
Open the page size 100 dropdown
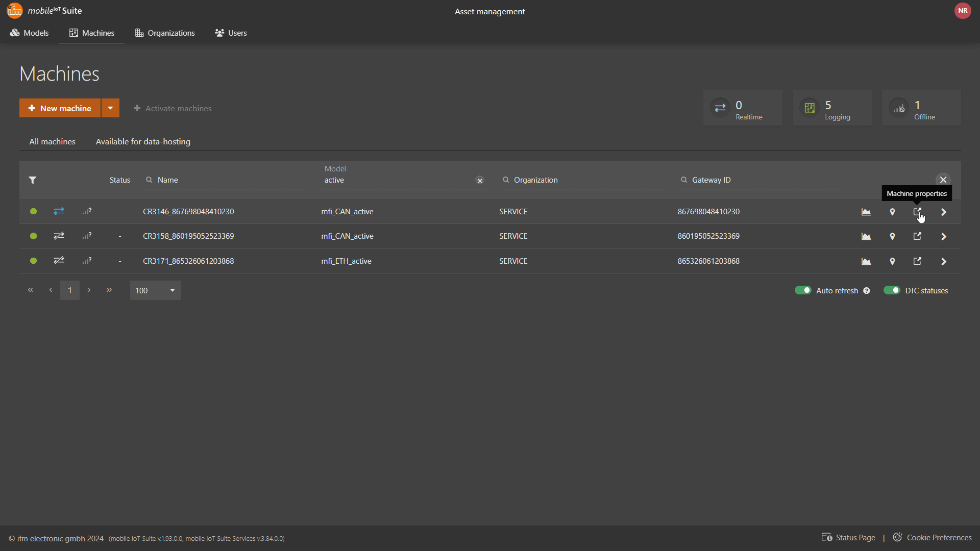[155, 290]
